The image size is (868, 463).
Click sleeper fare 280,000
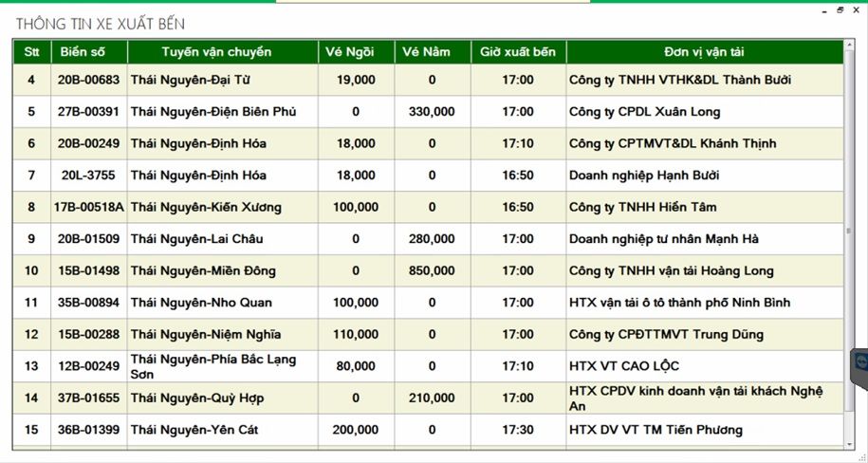coord(433,239)
